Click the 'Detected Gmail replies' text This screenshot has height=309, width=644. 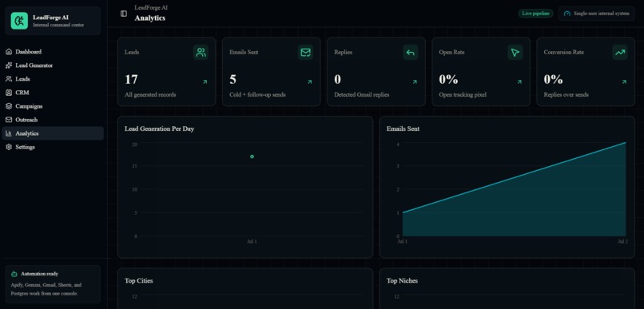(362, 95)
